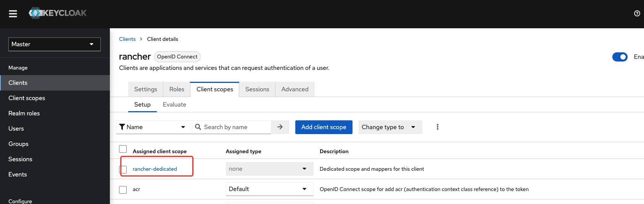Click the Description column header

tap(334, 151)
